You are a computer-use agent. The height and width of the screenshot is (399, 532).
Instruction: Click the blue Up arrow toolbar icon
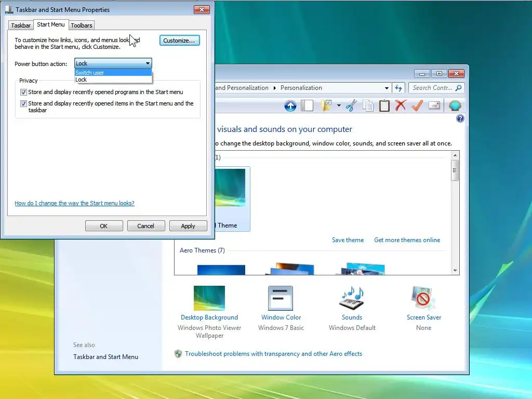[290, 105]
